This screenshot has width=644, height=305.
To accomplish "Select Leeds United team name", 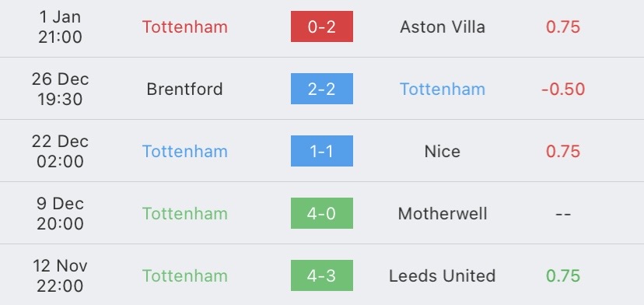I will (x=443, y=275).
